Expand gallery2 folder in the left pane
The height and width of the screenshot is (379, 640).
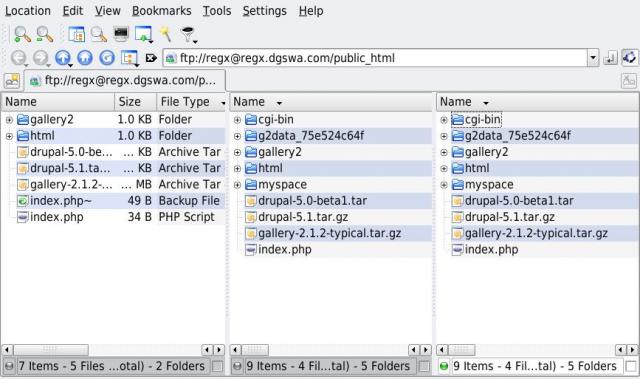click(x=9, y=120)
